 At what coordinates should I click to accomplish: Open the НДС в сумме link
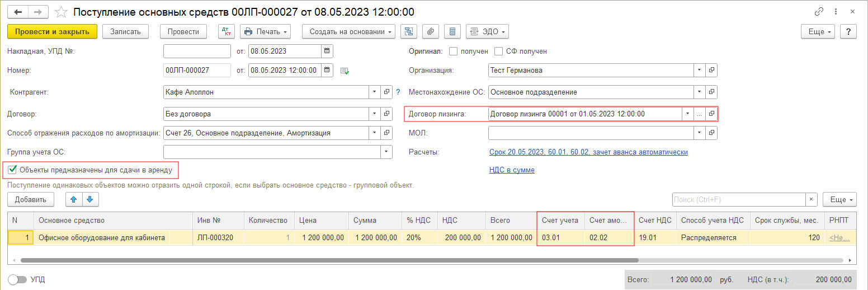(512, 170)
